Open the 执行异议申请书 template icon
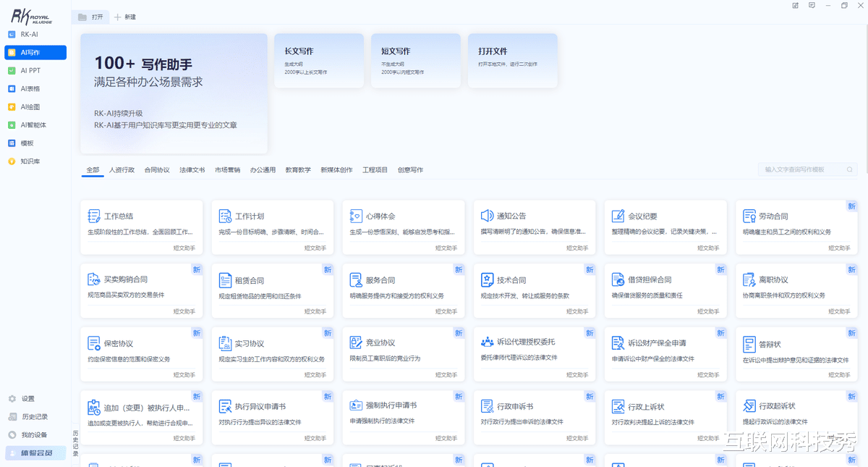The width and height of the screenshot is (868, 467). pos(225,406)
